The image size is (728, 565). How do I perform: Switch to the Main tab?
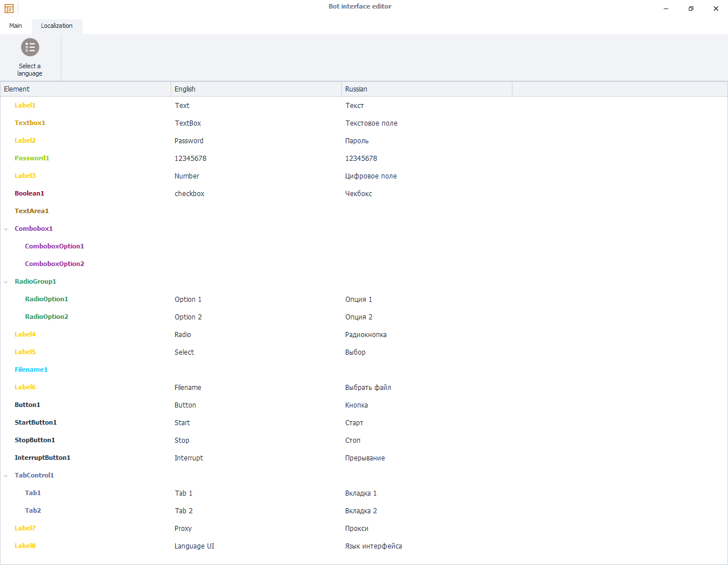click(15, 26)
